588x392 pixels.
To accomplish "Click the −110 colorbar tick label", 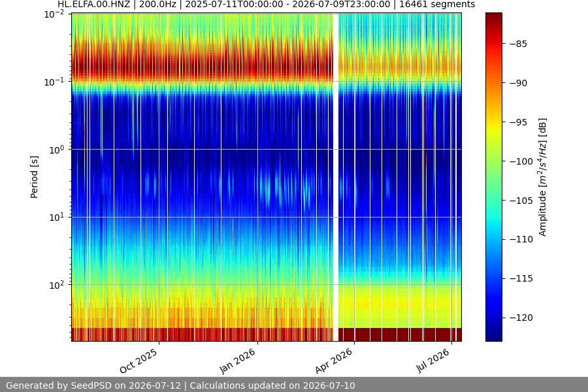I will [521, 239].
